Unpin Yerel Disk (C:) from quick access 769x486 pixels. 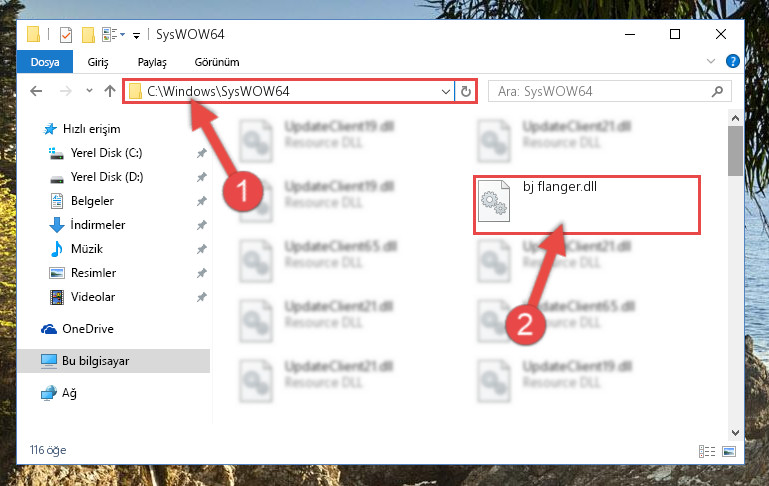[201, 153]
